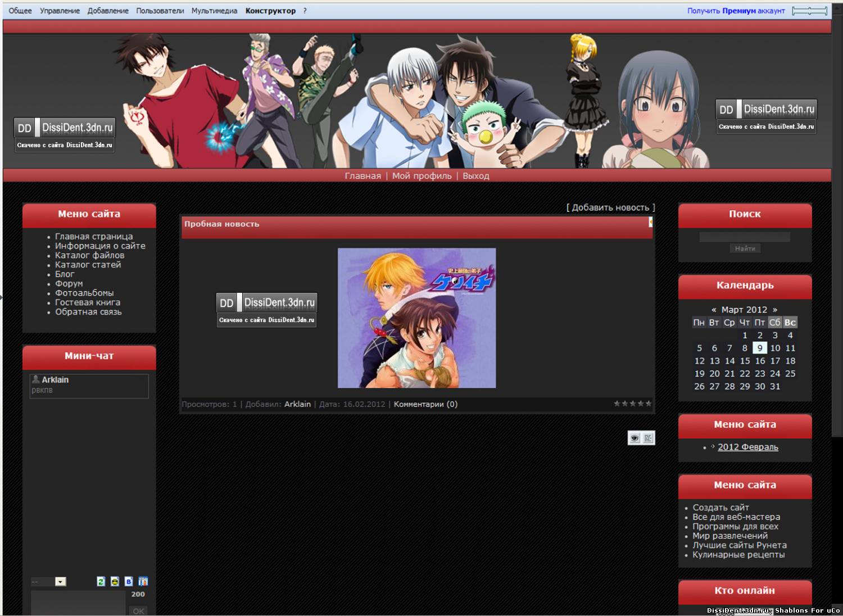Click Мир развлечений link
Viewport: 843px width, 616px height.
[730, 536]
